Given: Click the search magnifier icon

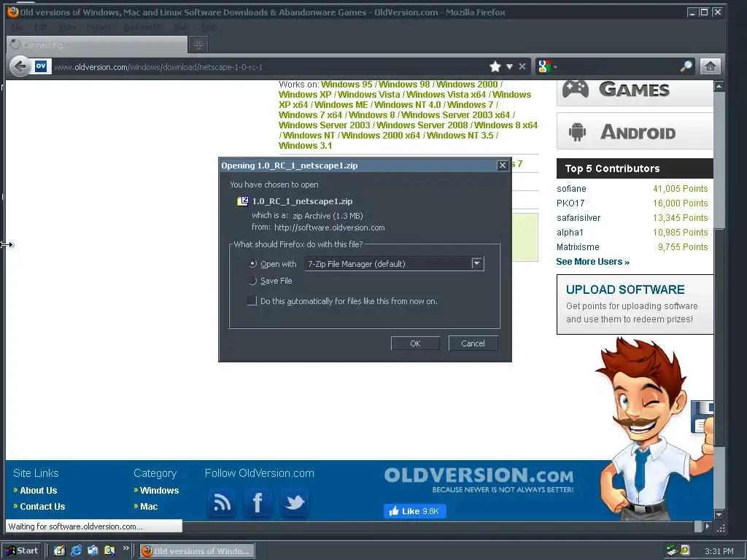Looking at the screenshot, I should pos(686,66).
